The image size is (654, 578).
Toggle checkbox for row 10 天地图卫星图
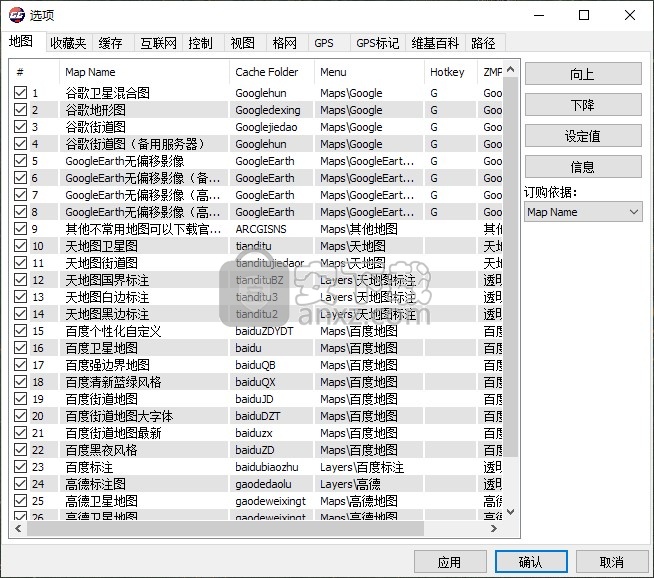pyautogui.click(x=20, y=246)
